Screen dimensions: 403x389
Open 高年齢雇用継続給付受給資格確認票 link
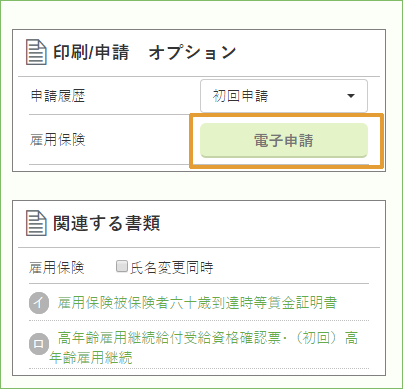coord(169,338)
